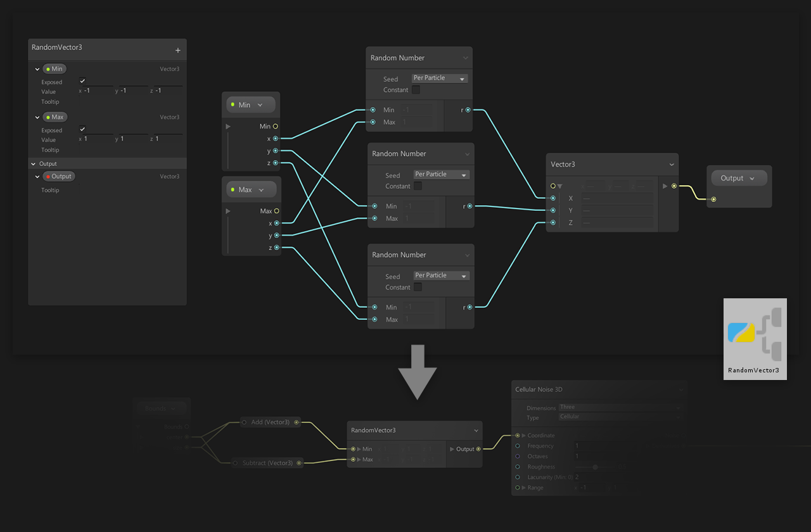Click the yellow Output port on the Output node
The image size is (811, 532).
713,199
